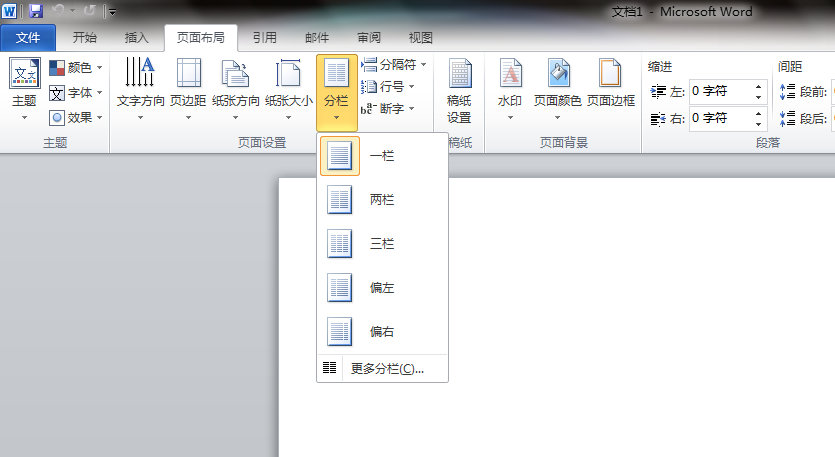Click Paper Orientation (纸张方向) icon

235,73
